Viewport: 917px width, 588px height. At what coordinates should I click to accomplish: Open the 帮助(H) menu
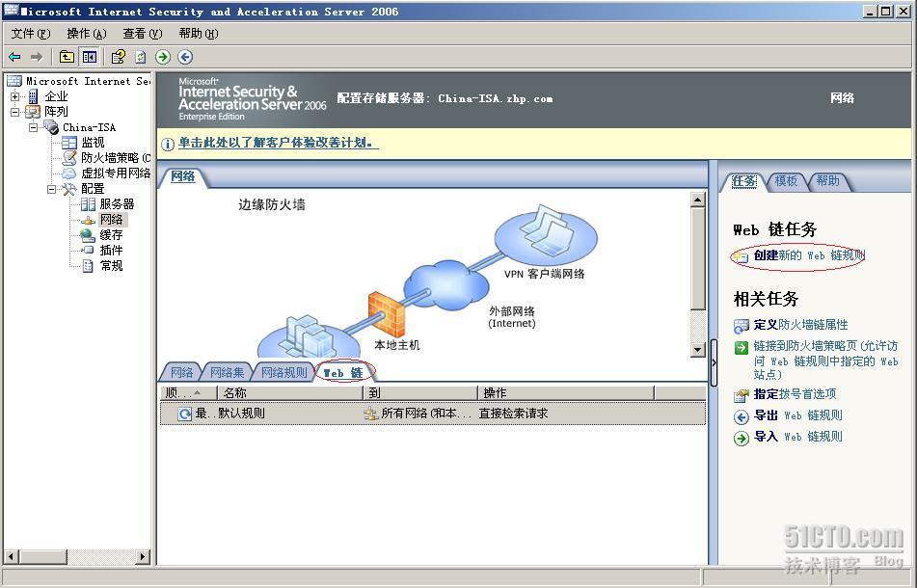[x=199, y=34]
